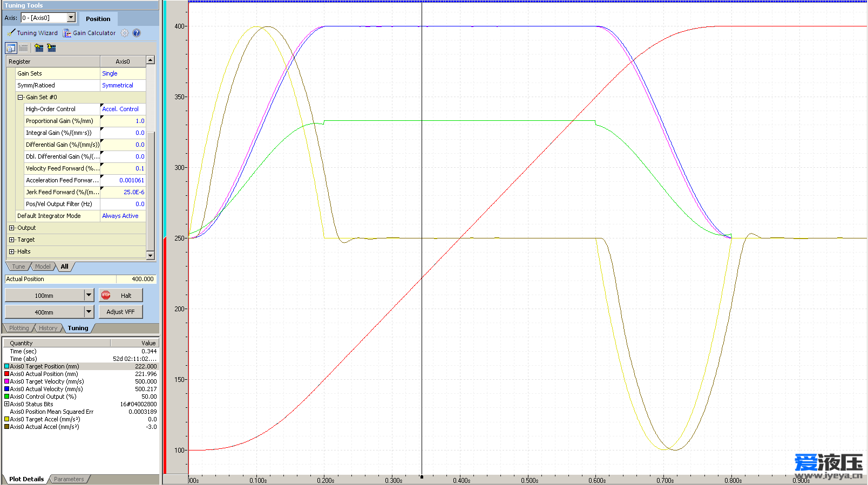Click the register list scroll-down arrow
Viewport: 868px width, 485px height.
coord(151,255)
